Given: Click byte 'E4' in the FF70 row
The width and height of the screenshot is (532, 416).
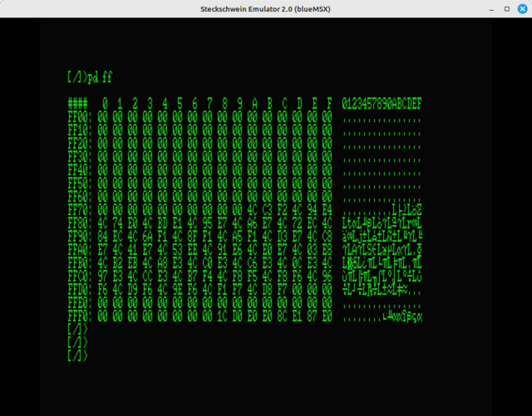Looking at the screenshot, I should point(327,210).
